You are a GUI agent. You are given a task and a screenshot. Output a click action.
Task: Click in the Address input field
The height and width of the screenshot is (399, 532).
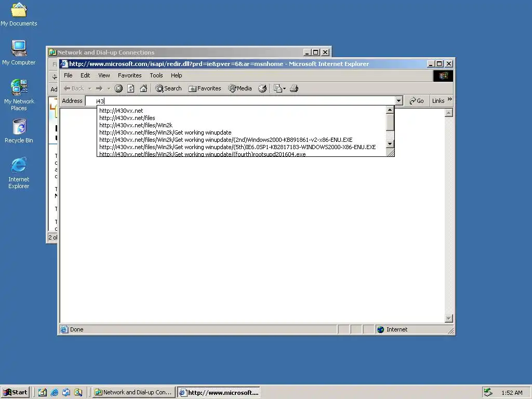[240, 101]
